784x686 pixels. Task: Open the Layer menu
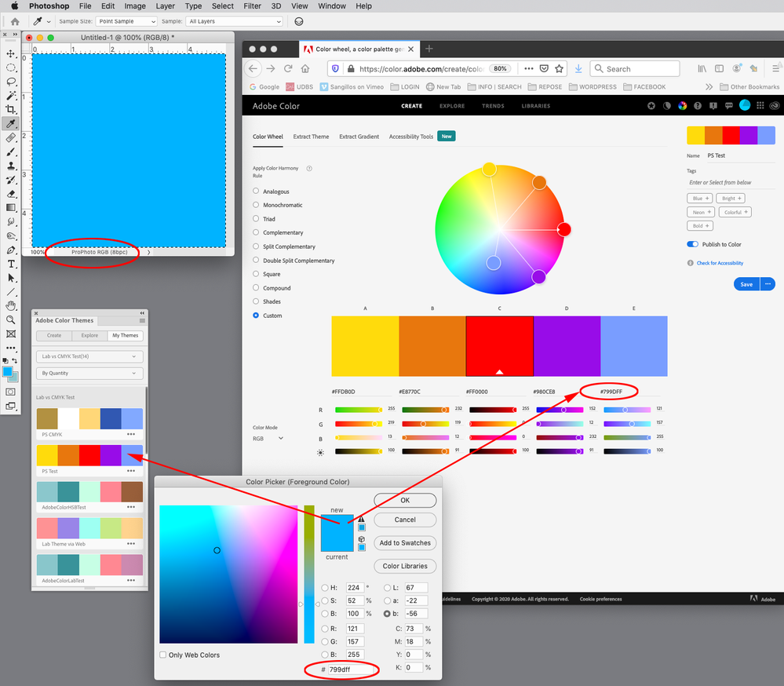pyautogui.click(x=165, y=6)
